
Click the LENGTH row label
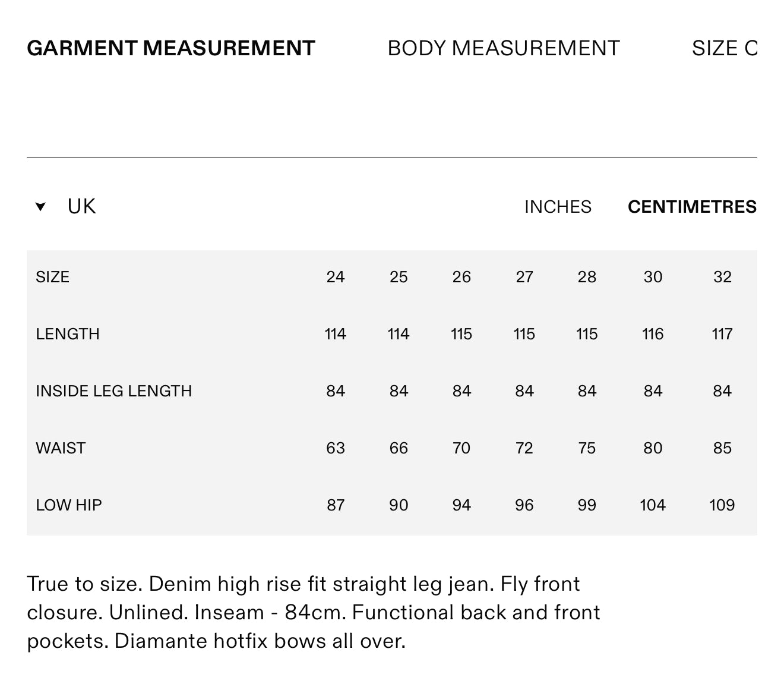point(68,334)
